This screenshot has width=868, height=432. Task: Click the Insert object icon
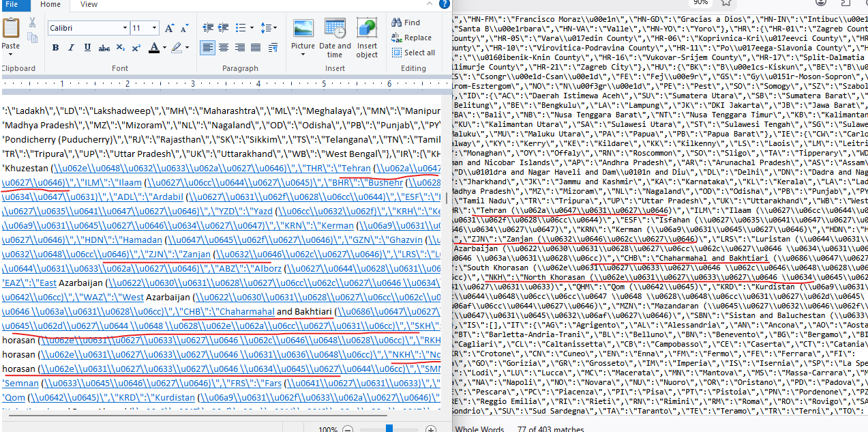[367, 29]
